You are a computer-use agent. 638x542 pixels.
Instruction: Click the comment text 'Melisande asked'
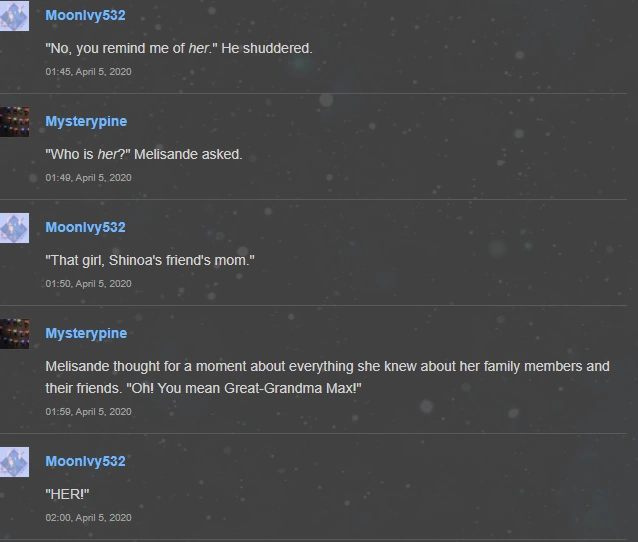pyautogui.click(x=188, y=155)
